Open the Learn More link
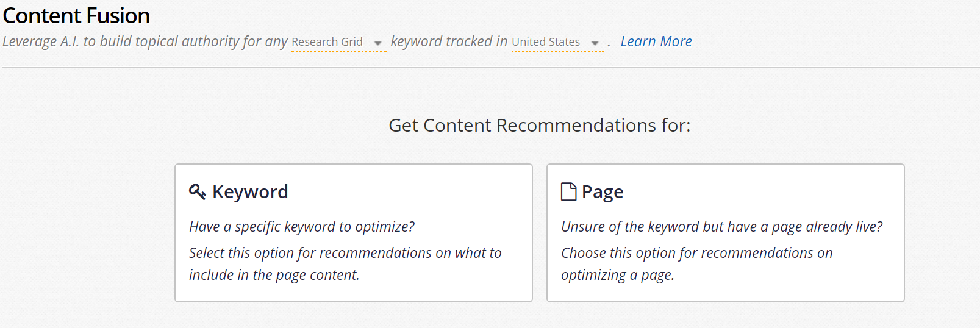The width and height of the screenshot is (980, 328). tap(656, 41)
